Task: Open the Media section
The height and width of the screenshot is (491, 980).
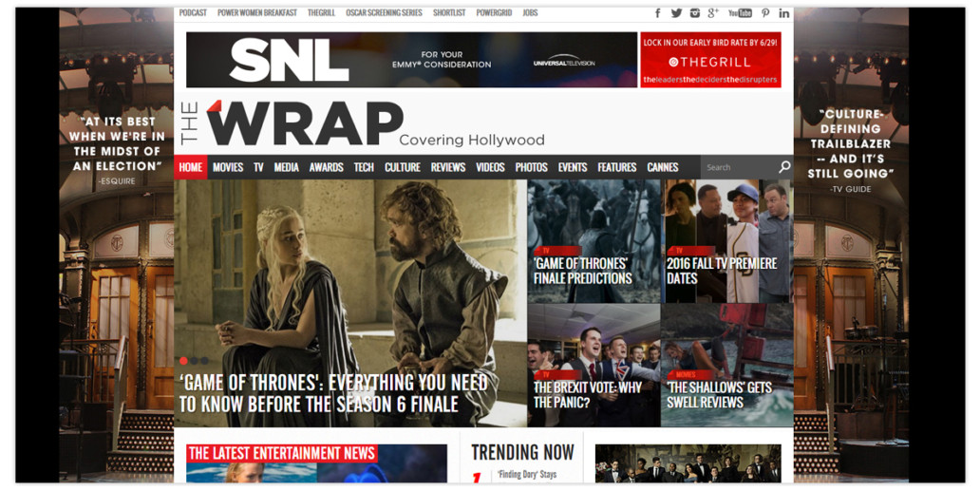Action: (286, 167)
